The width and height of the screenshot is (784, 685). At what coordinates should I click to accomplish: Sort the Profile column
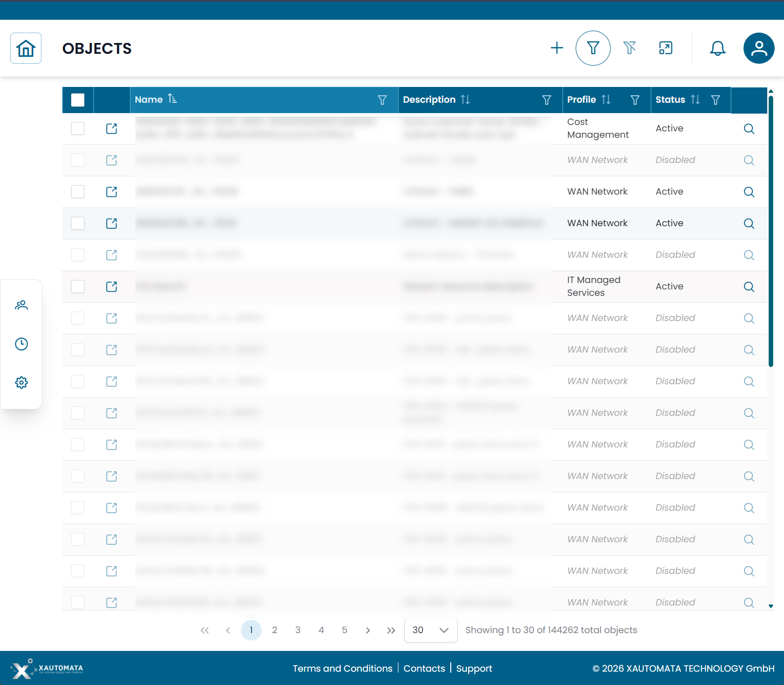tap(606, 99)
